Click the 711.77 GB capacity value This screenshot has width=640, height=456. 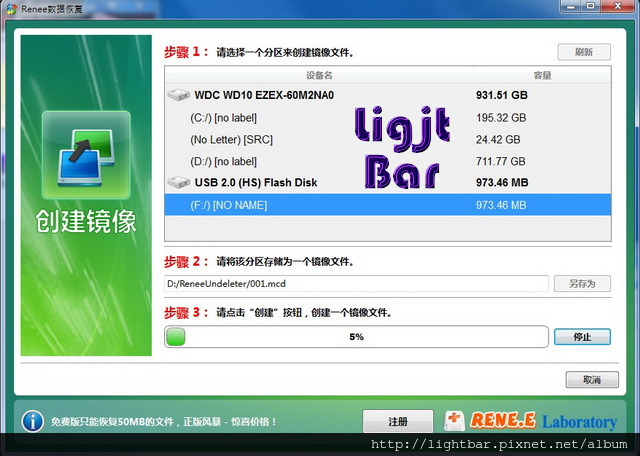coord(500,161)
